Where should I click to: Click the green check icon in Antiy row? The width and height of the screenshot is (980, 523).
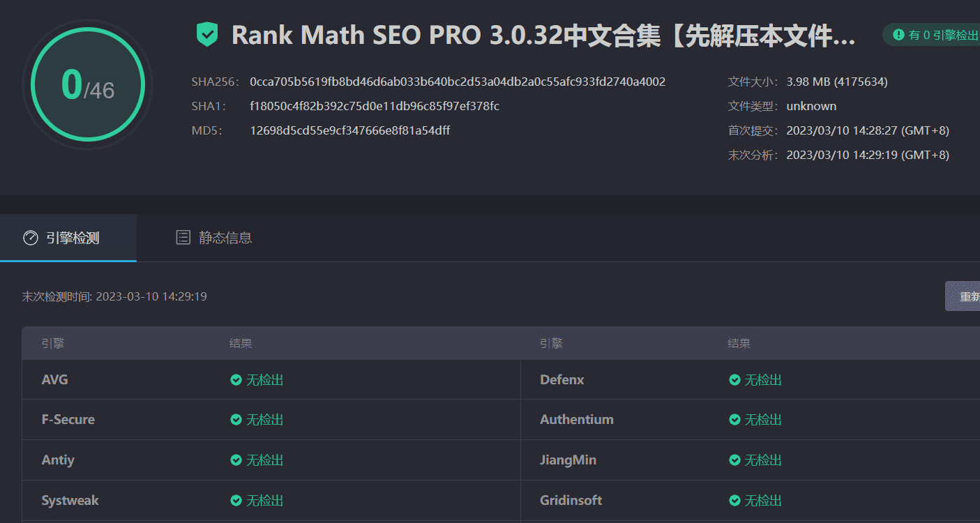[236, 460]
